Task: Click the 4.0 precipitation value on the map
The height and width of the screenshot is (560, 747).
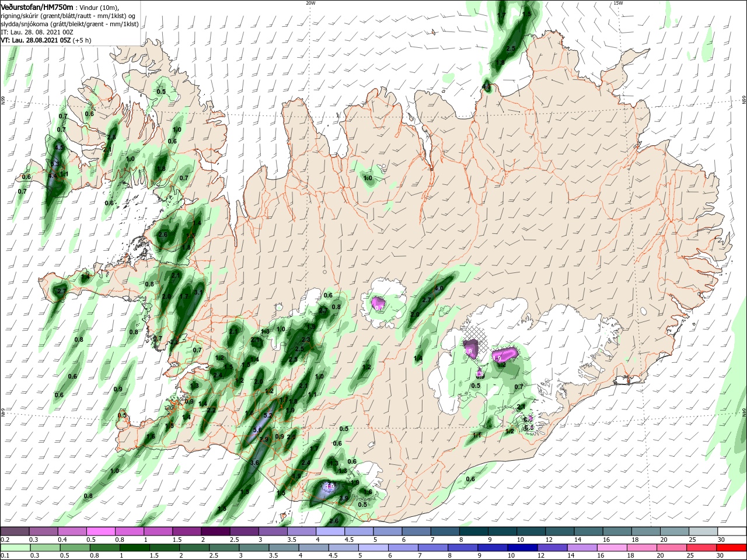Action: point(439,288)
